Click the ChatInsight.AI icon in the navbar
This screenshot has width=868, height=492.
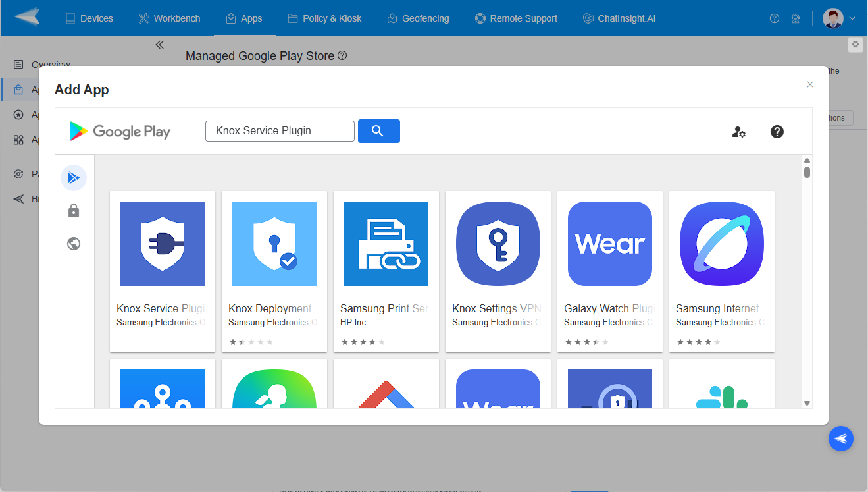point(588,18)
